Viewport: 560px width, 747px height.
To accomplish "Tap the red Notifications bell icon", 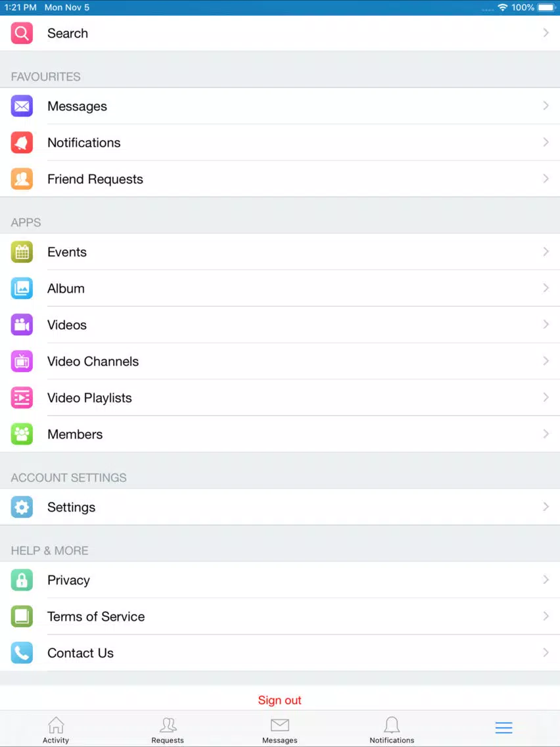I will coord(22,143).
